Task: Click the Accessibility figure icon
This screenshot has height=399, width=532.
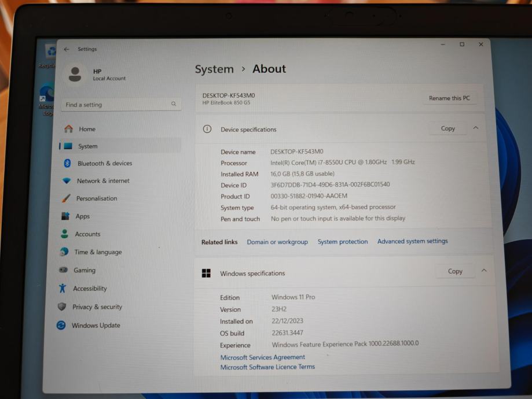Action: (63, 288)
